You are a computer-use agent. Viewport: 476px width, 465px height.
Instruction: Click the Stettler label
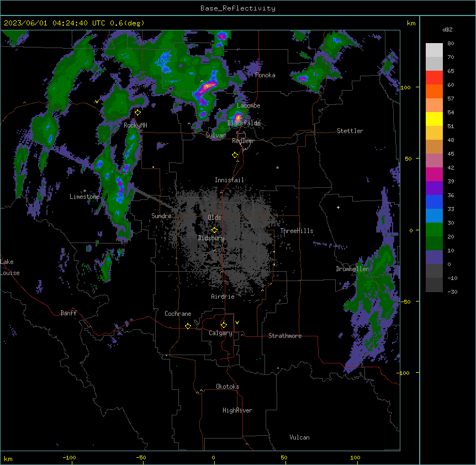pos(350,131)
